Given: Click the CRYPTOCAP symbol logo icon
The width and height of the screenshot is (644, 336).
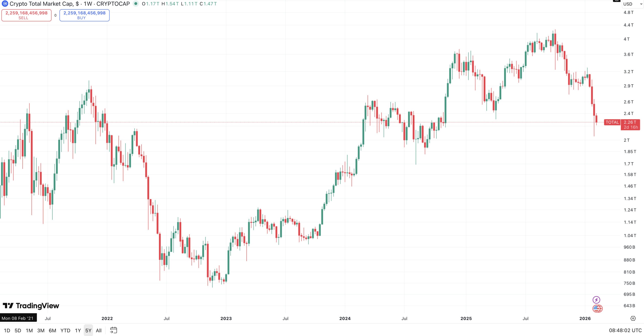Looking at the screenshot, I should 5,4.
